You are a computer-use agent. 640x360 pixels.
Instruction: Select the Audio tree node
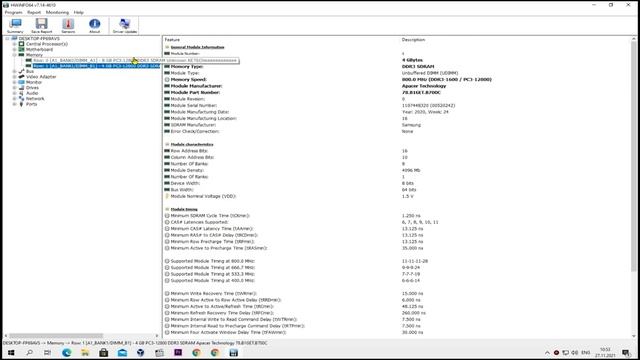point(32,93)
